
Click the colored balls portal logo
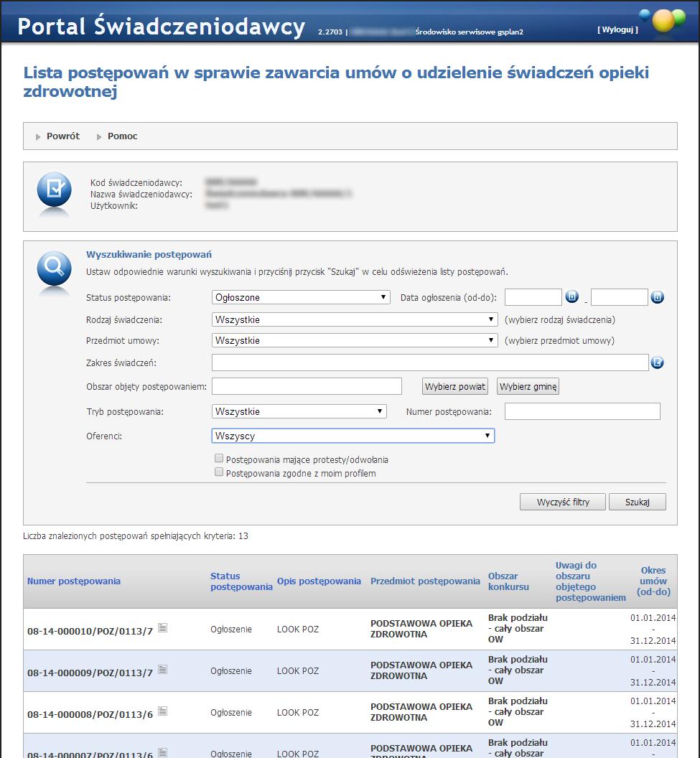pos(663,20)
